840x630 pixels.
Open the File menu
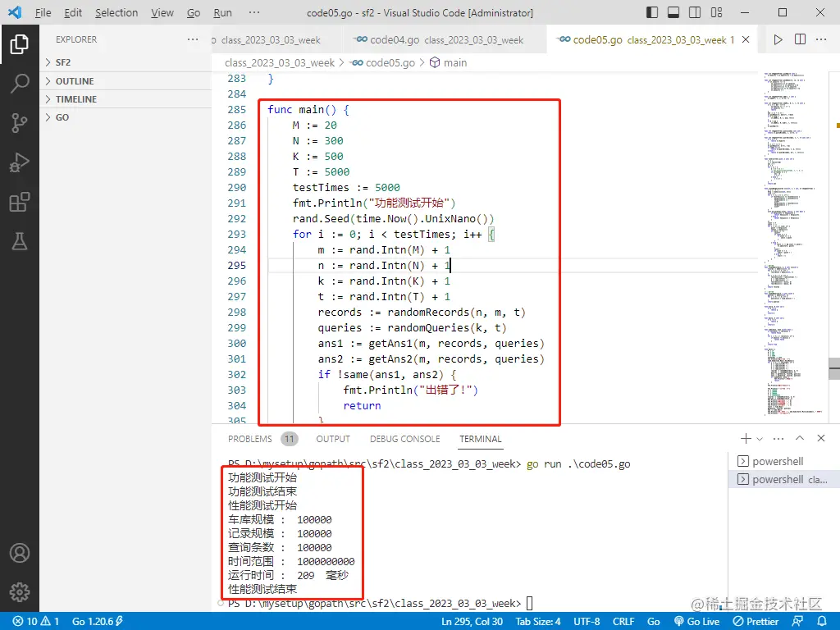tap(43, 13)
